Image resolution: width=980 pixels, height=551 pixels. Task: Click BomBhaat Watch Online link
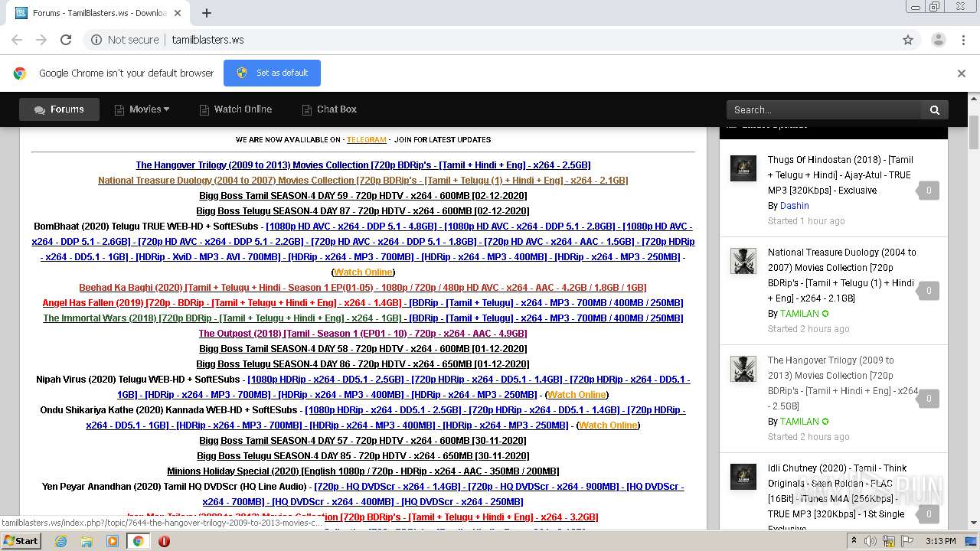[x=363, y=272]
